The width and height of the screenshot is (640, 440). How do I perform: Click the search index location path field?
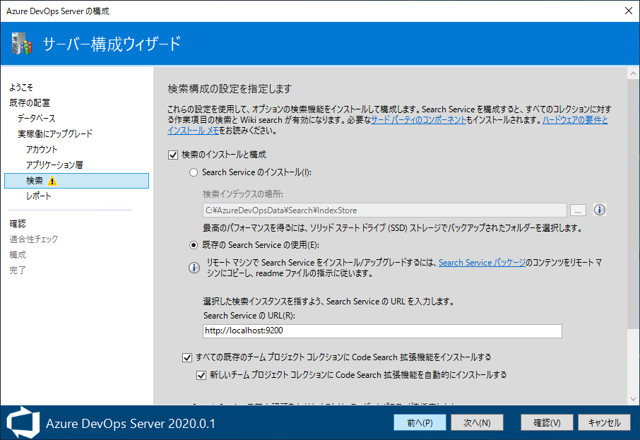[x=384, y=210]
